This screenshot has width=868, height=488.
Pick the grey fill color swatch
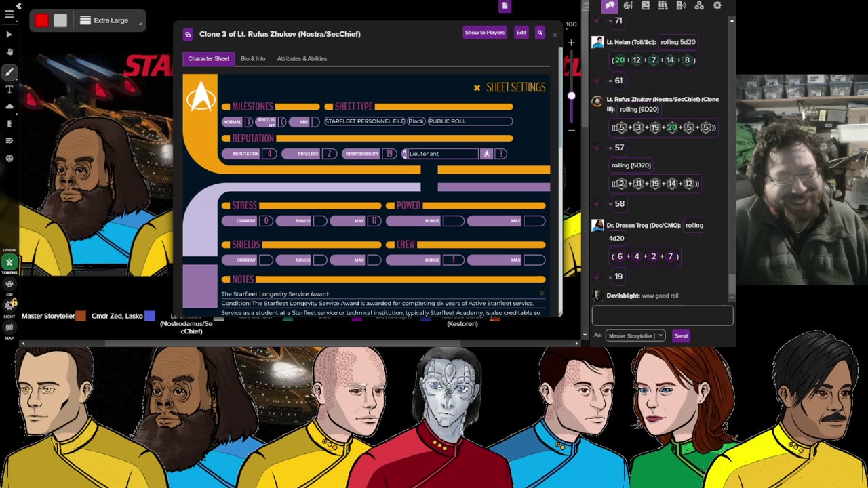click(60, 20)
